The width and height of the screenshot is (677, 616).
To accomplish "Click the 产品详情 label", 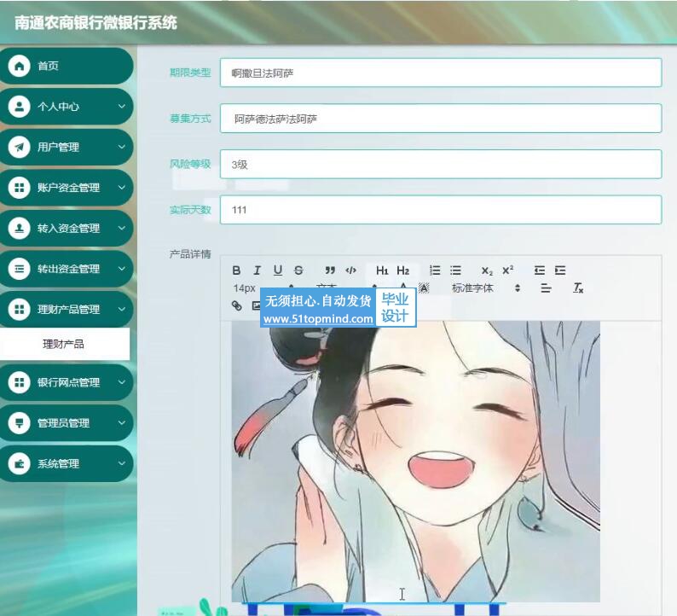I will tap(190, 254).
